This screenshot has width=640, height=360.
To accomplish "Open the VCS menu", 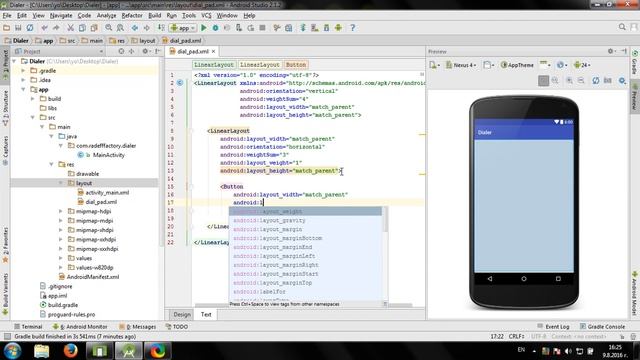I will click(206, 16).
